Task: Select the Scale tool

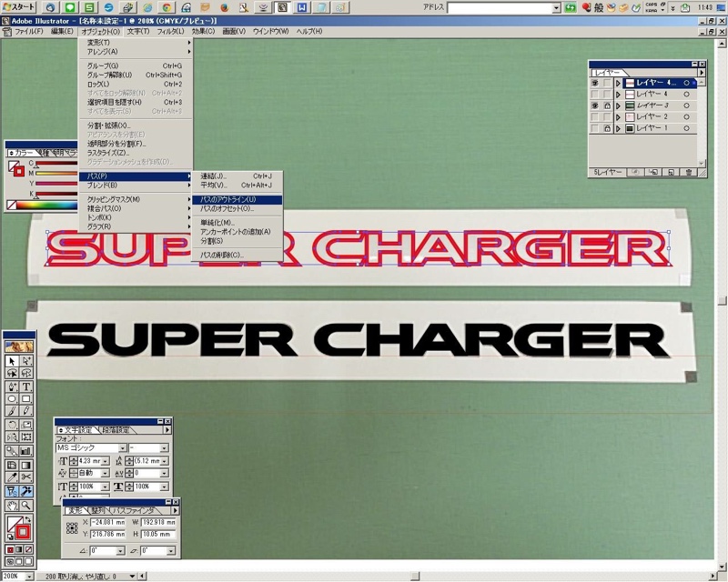Action: [26, 425]
